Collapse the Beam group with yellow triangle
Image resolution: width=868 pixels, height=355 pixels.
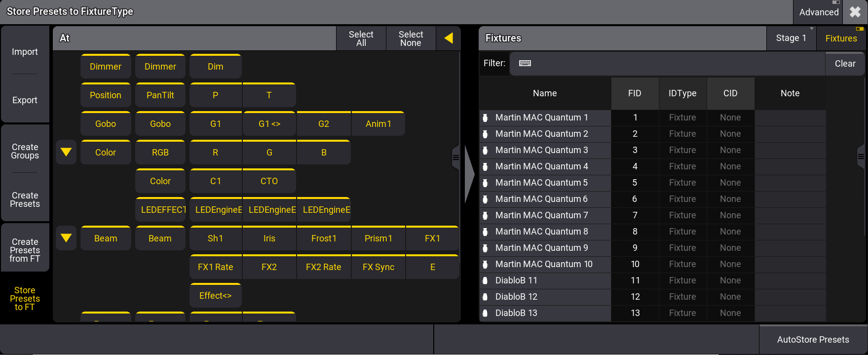pos(66,238)
